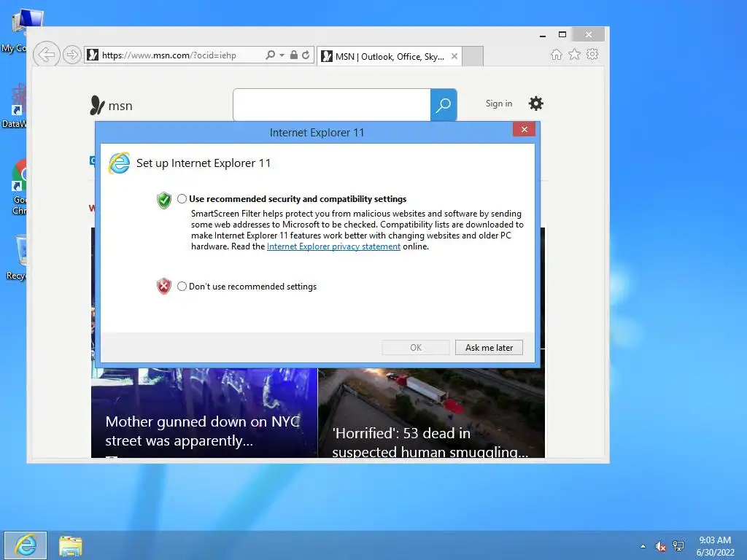Viewport: 747px width, 560px height.
Task: Click the blue MSN search button
Action: click(444, 105)
